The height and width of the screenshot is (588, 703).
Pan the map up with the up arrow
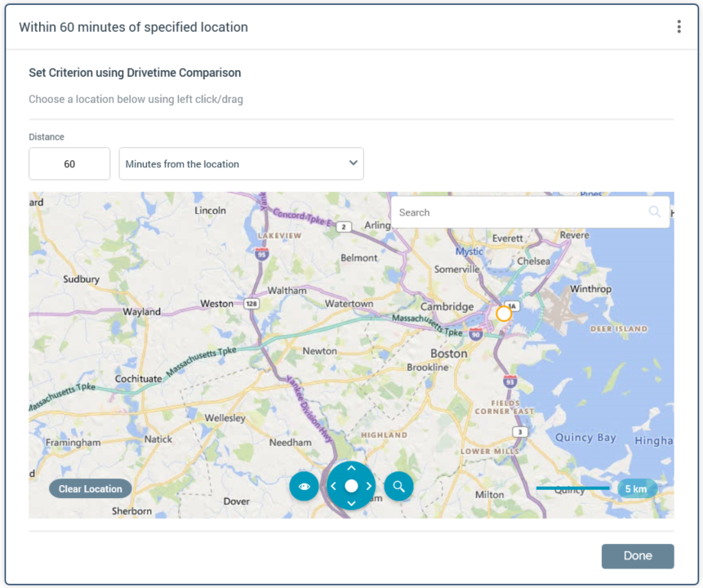[351, 468]
